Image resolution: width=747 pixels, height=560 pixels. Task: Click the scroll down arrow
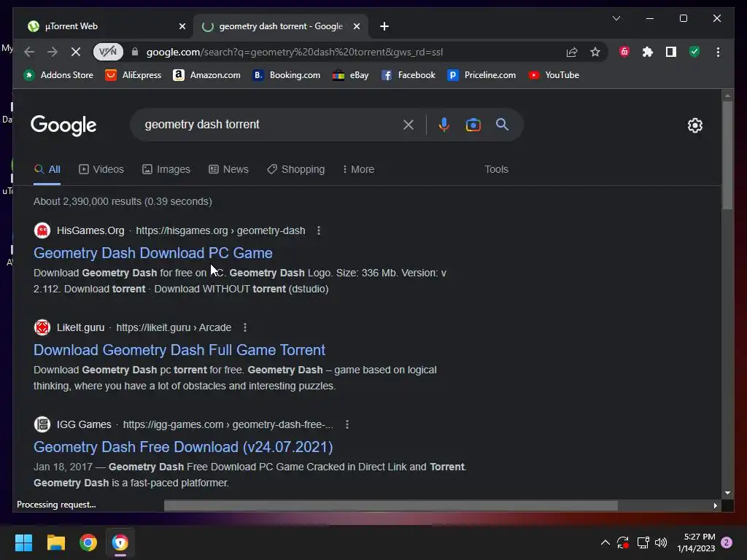pos(727,494)
